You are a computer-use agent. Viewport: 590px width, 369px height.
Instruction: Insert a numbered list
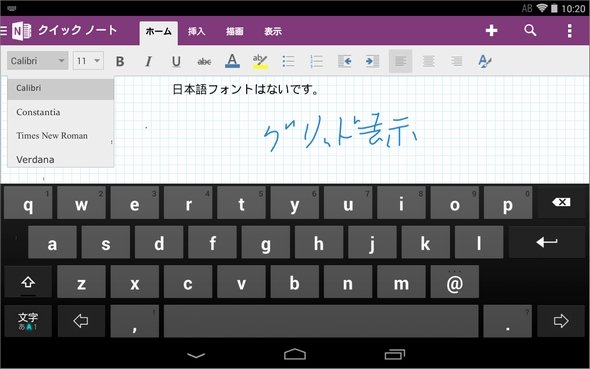point(316,61)
